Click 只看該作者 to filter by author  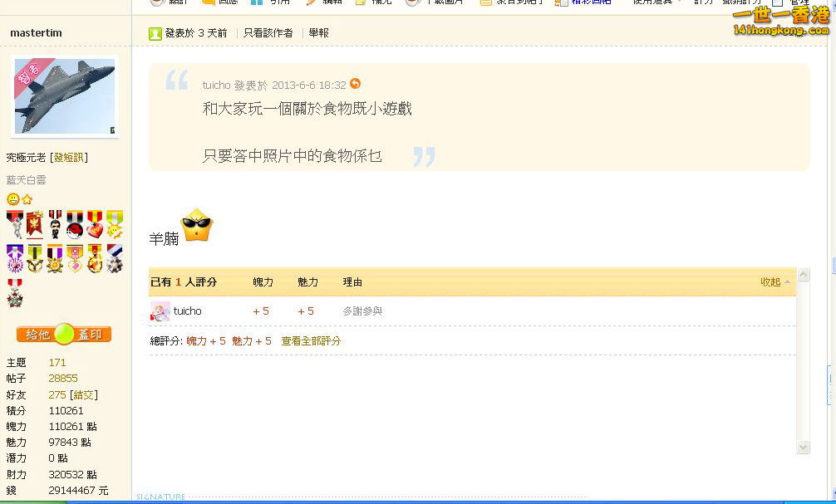click(268, 33)
